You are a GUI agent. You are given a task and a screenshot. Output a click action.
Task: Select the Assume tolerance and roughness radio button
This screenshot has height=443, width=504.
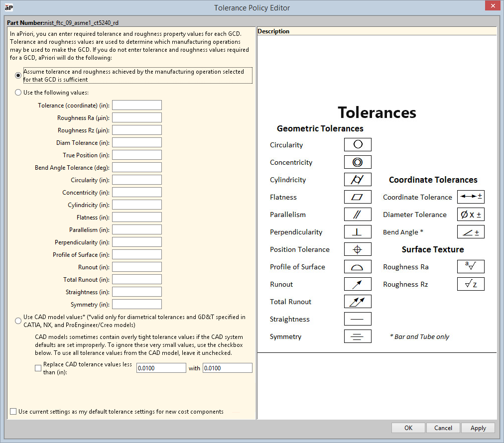pos(18,76)
